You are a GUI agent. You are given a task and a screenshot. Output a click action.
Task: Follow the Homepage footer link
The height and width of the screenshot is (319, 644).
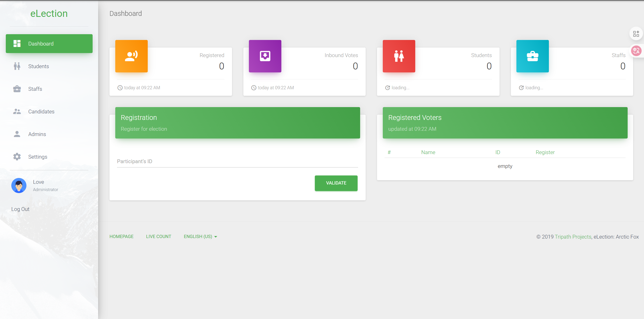[121, 237]
